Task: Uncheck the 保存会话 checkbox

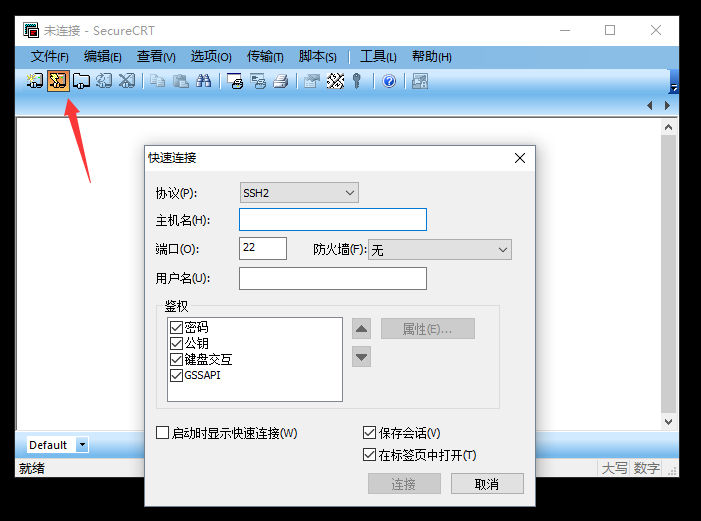Action: [369, 432]
